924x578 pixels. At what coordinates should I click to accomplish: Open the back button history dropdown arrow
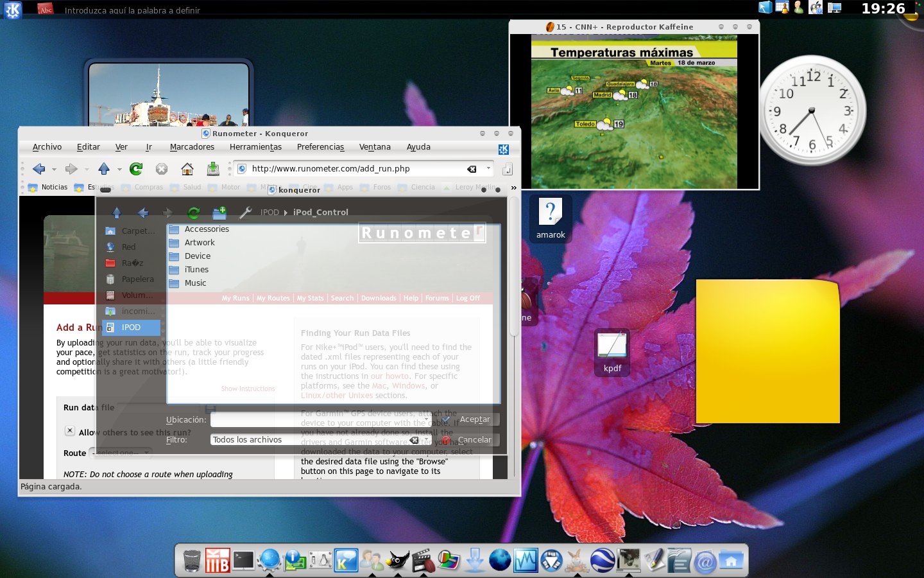pyautogui.click(x=55, y=170)
